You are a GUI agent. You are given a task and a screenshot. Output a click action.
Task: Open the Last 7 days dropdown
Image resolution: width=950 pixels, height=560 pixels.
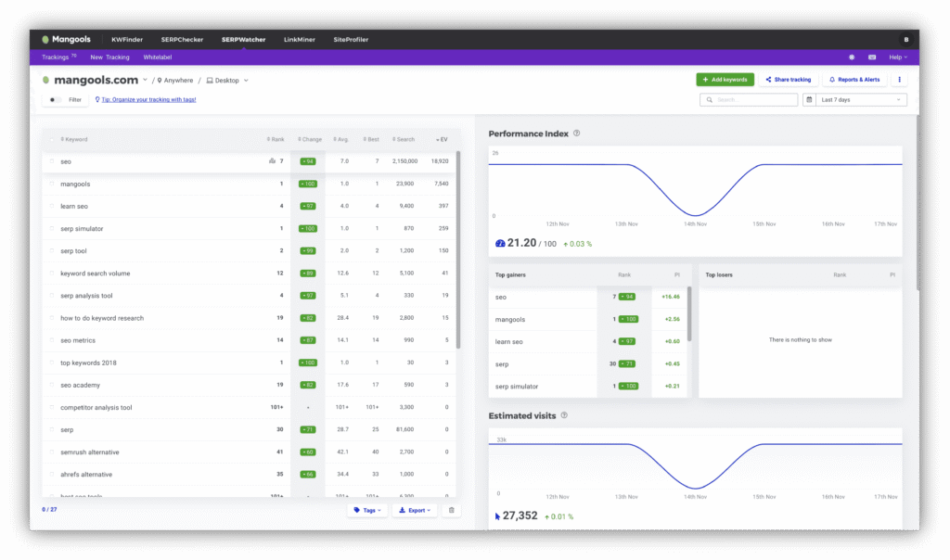(861, 100)
